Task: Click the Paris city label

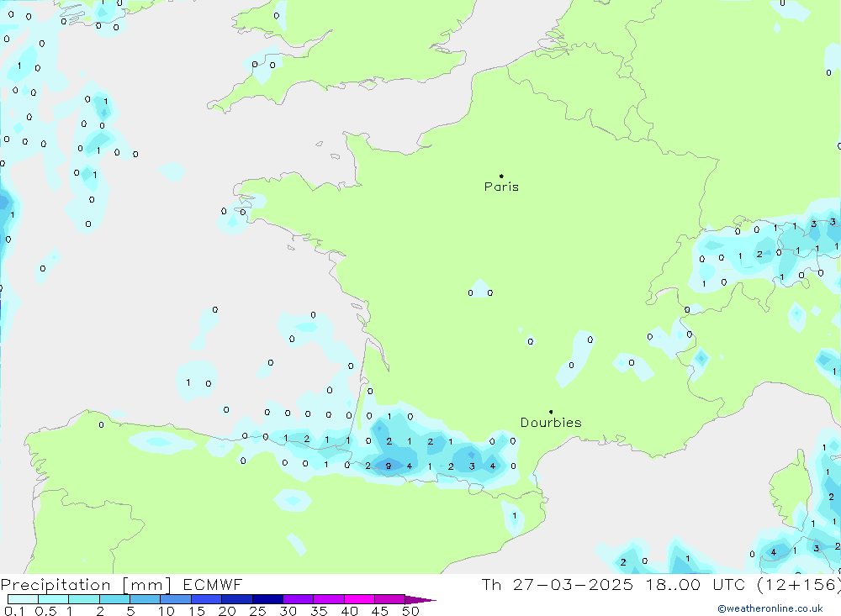Action: pos(501,187)
